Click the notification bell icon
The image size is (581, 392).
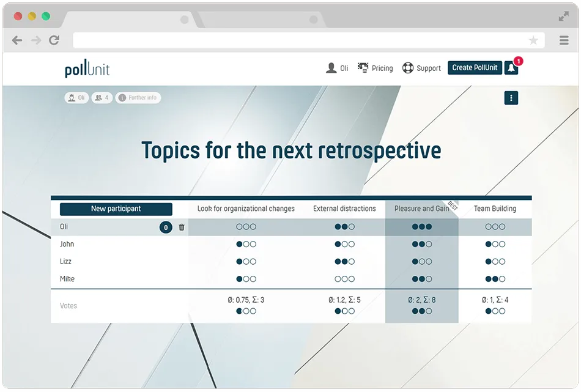pos(511,68)
